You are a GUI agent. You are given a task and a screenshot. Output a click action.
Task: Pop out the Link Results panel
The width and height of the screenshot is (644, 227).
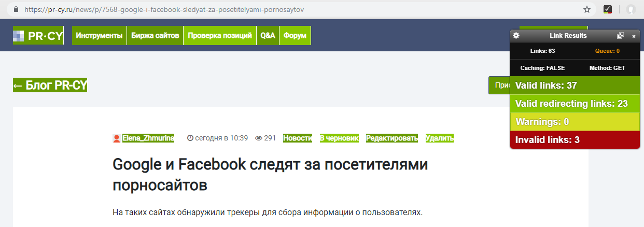click(620, 36)
